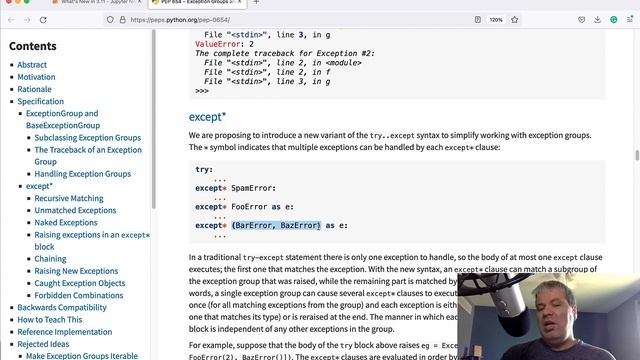Click the Contents sidebar scrollbar
Screen dimensions: 640x360
pyautogui.click(x=154, y=120)
